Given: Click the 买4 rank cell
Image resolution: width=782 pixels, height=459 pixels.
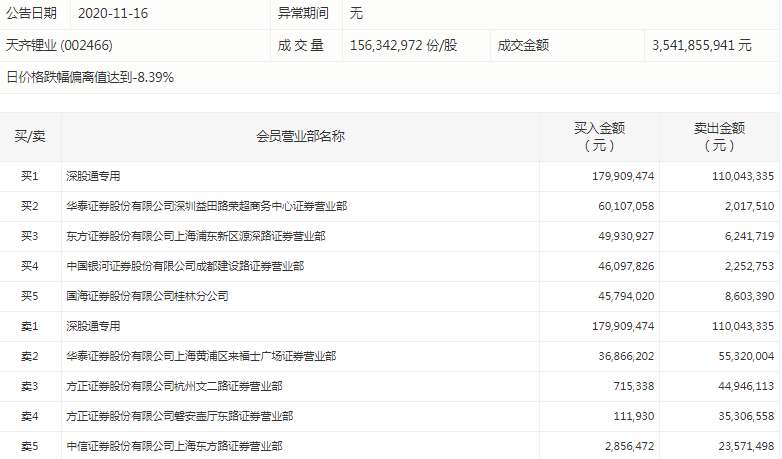Looking at the screenshot, I should point(30,266).
